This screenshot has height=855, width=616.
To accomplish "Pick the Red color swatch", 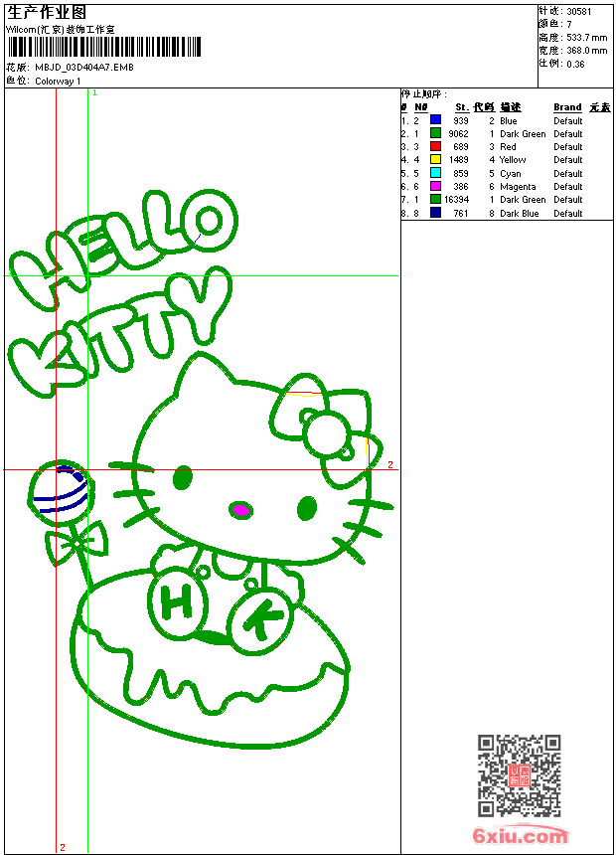I will point(435,146).
